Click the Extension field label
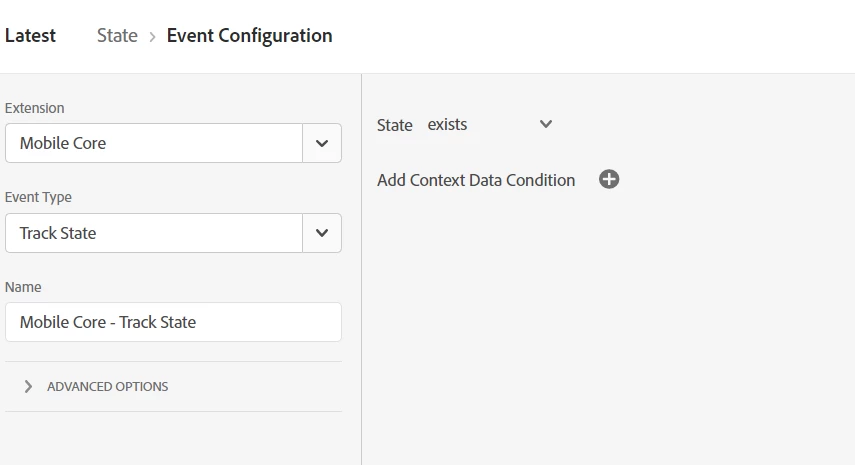Screen dimensions: 855x465 click(x=35, y=108)
